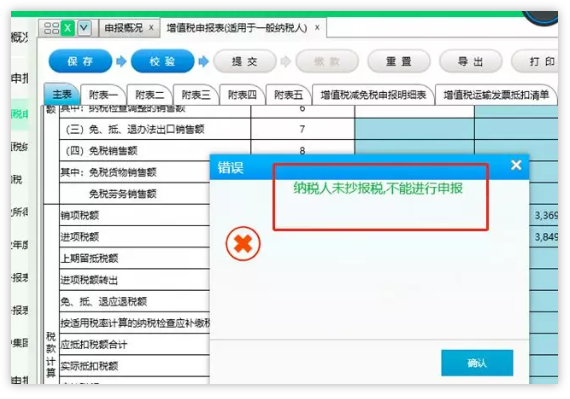
Task: Open the 附表五 sheet tab
Action: [288, 95]
